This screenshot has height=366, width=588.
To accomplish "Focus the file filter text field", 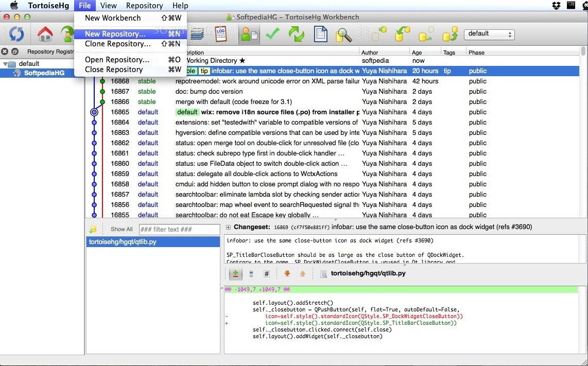I will (179, 230).
